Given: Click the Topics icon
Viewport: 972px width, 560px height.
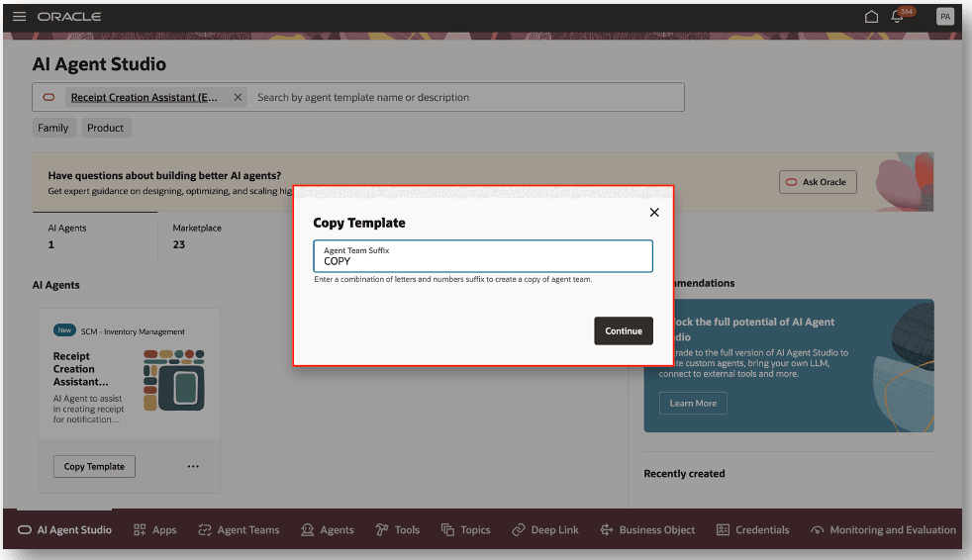Looking at the screenshot, I should [447, 529].
